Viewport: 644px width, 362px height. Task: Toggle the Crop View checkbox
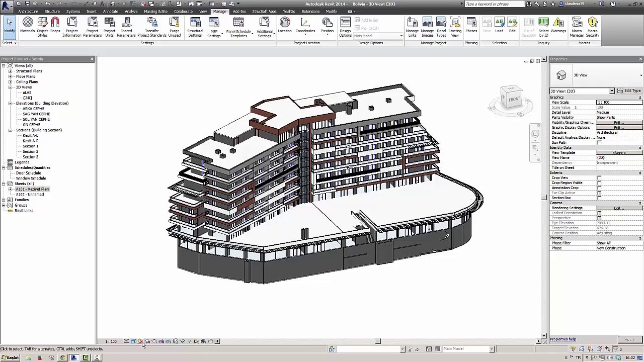[599, 178]
